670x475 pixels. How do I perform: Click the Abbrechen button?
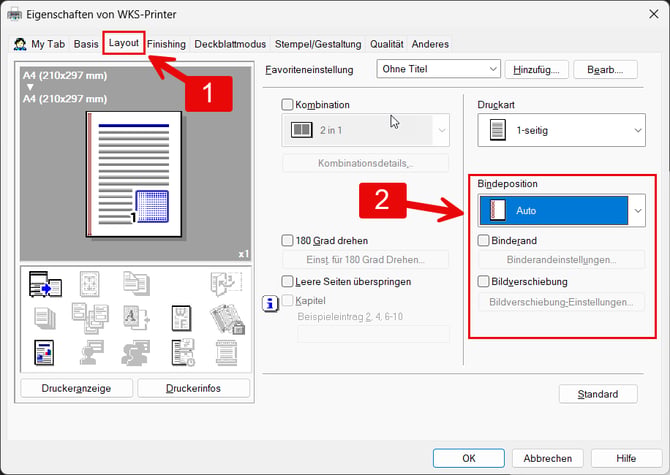[x=548, y=458]
